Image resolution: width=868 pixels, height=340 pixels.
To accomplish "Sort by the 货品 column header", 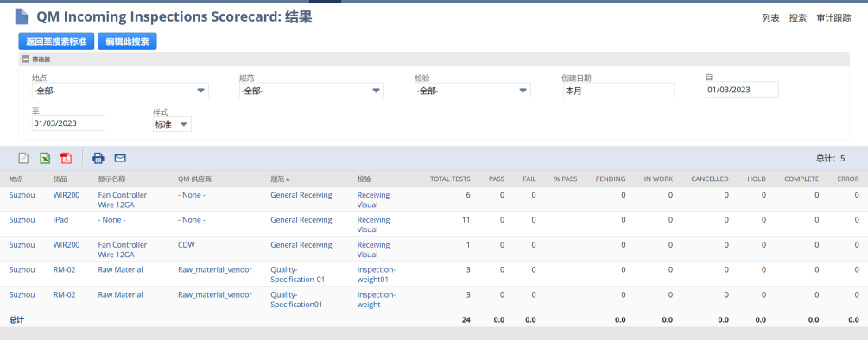I will [x=60, y=179].
